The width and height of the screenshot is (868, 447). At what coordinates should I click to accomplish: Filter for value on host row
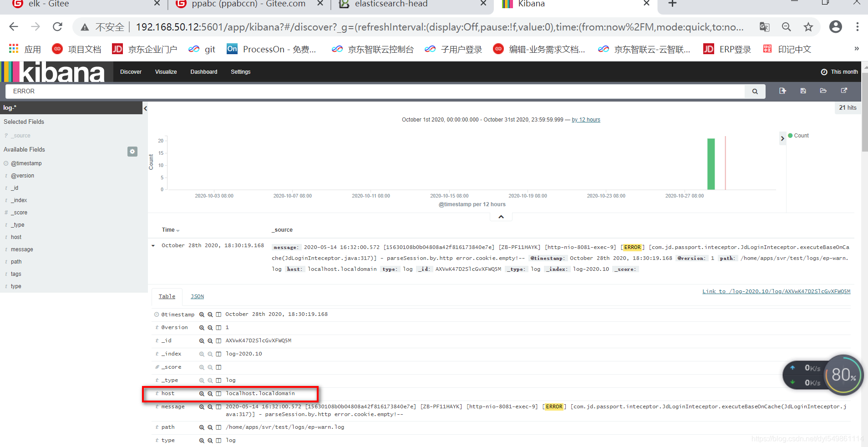point(202,394)
